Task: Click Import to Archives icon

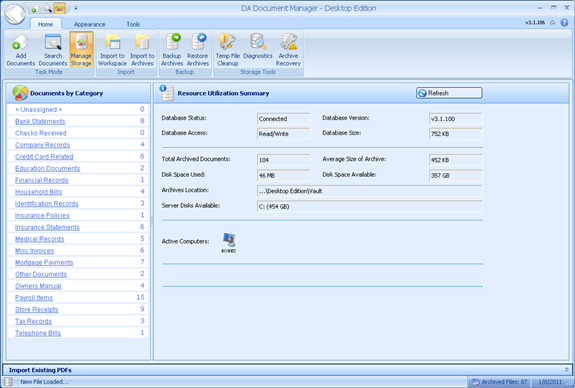Action: click(142, 50)
